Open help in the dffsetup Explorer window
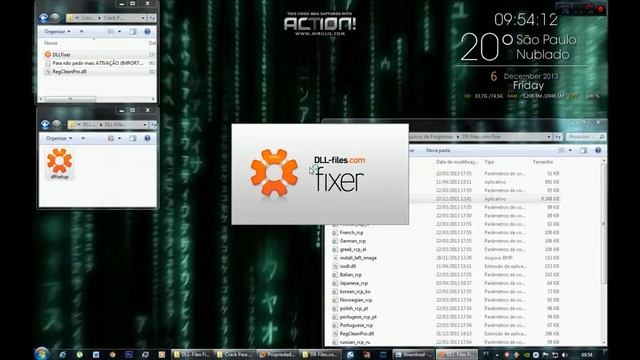Image resolution: width=640 pixels, height=360 pixels. coord(147,138)
